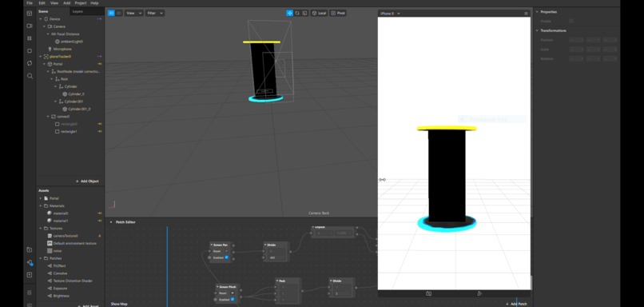Screen dimensions: 644x307
Task: Disable the Screen Pan patch Enabled checkbox
Action: coord(226,257)
